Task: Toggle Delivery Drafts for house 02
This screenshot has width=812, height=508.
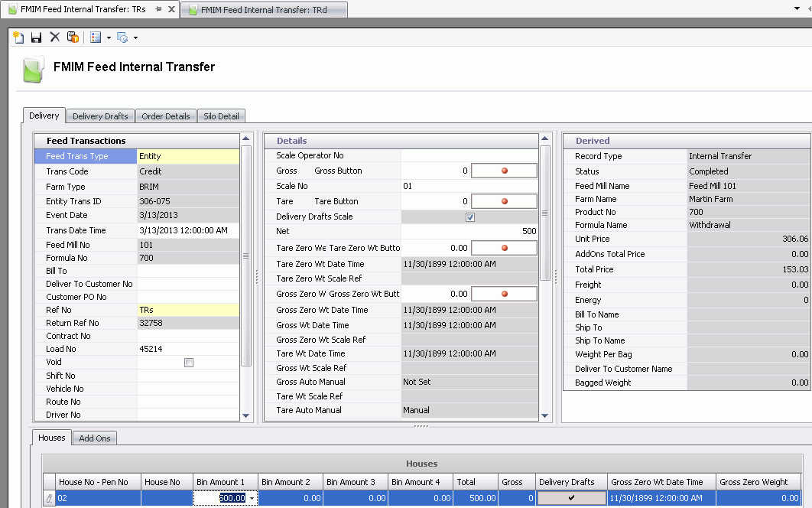Action: (570, 497)
